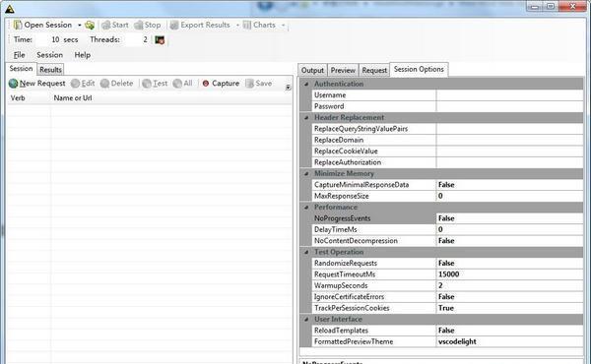The height and width of the screenshot is (364, 591).
Task: Select the RandomizeRequests False value
Action: 509,263
